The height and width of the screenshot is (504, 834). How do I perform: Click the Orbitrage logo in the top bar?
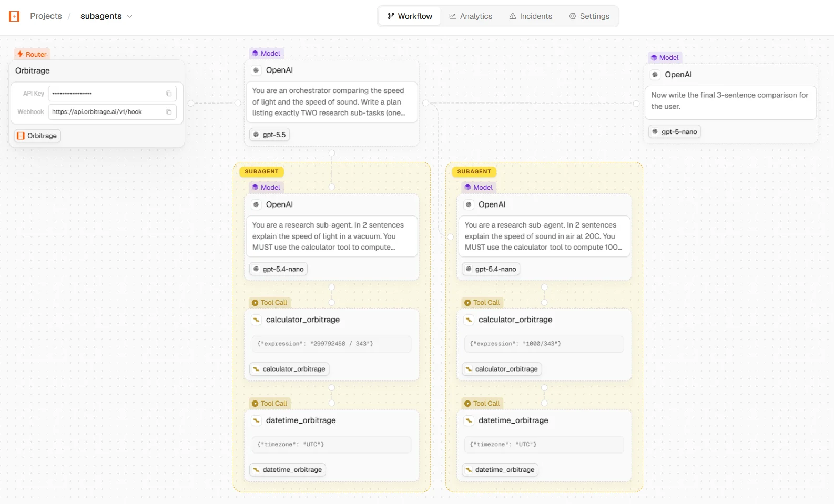14,16
